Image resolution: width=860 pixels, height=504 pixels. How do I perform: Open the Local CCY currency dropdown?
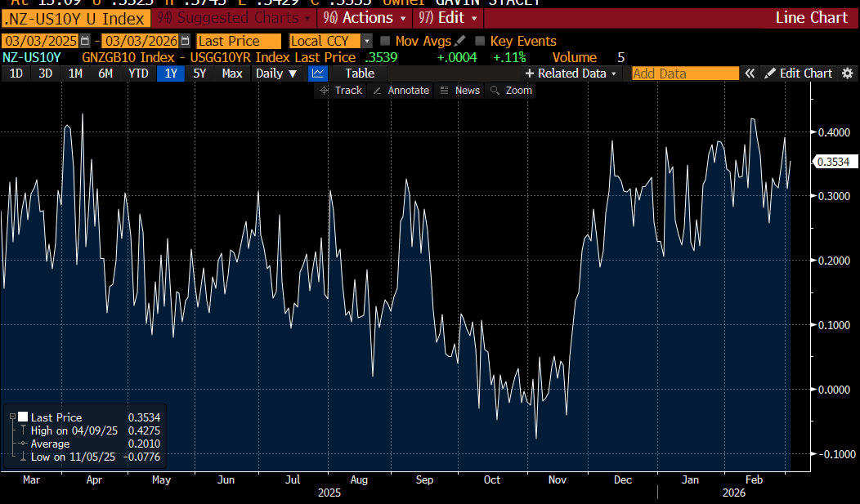pos(367,41)
